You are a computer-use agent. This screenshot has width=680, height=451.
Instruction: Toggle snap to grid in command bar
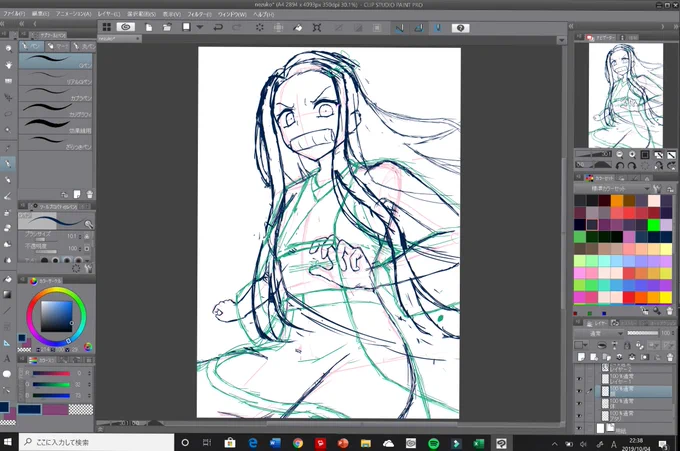pos(438,28)
